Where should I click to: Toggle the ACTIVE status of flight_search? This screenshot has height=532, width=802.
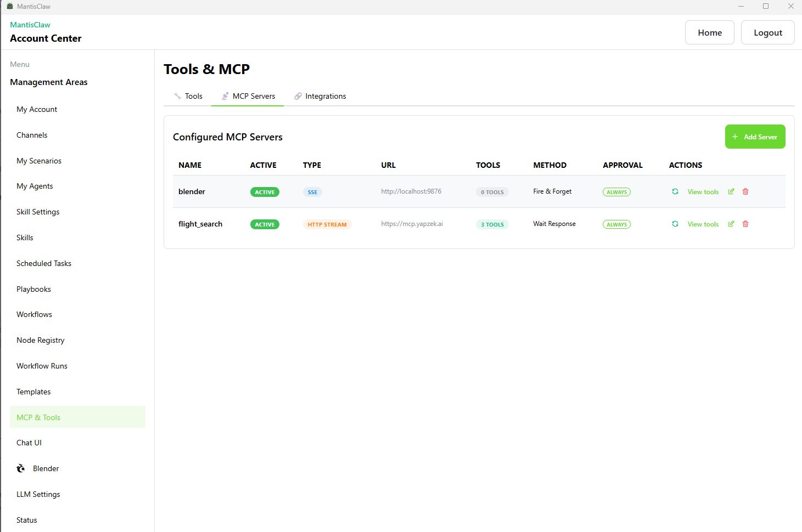click(x=265, y=224)
